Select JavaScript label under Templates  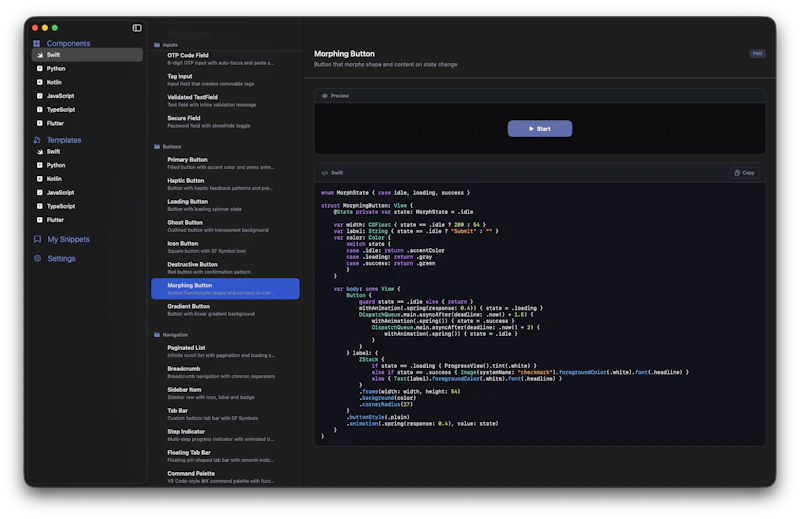pos(61,192)
